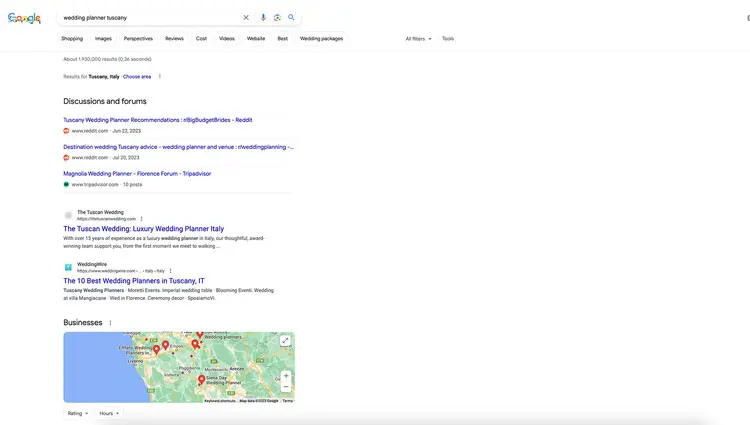Screen dimensions: 750x425
Task: Open options menu for The Tuscan Wedding result
Action: click(141, 218)
